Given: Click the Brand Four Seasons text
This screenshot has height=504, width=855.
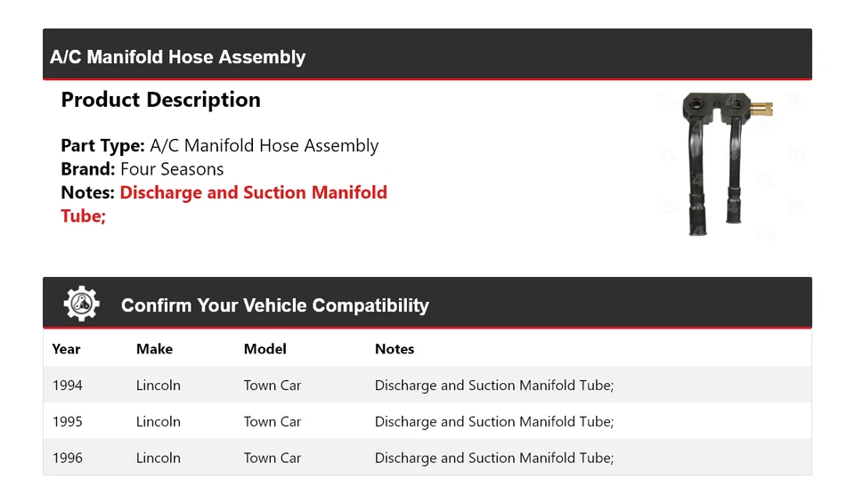Looking at the screenshot, I should pos(142,169).
